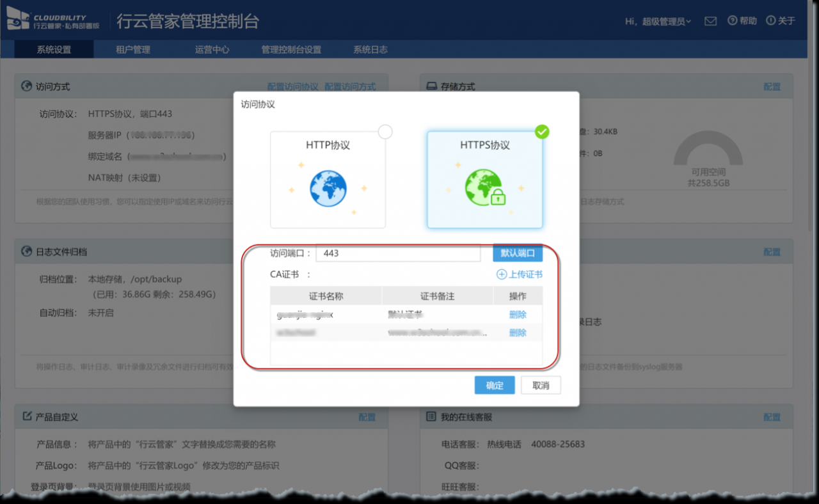Expand the super administrator user dropdown
This screenshot has height=504, width=819.
(658, 21)
